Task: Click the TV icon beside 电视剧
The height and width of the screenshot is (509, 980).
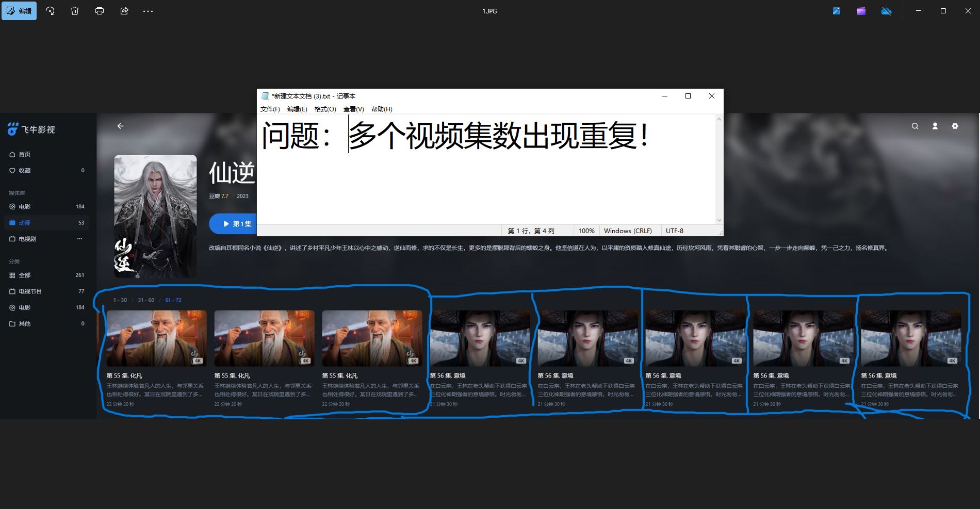Action: click(x=12, y=239)
